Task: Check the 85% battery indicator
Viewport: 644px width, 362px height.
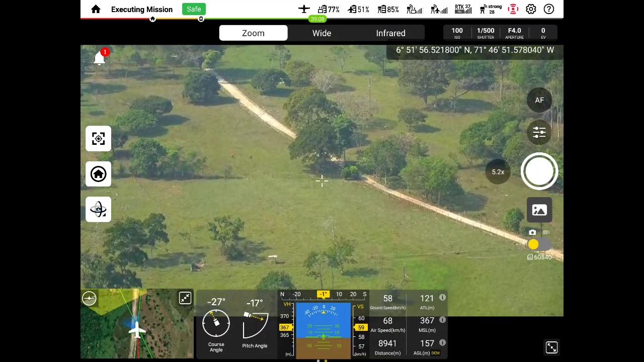Action: pos(388,9)
